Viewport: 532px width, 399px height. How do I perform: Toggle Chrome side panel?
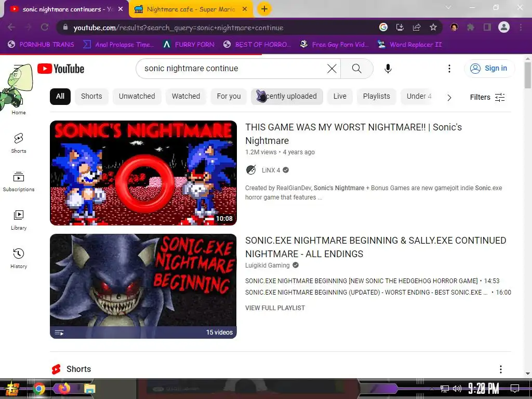coord(487,27)
